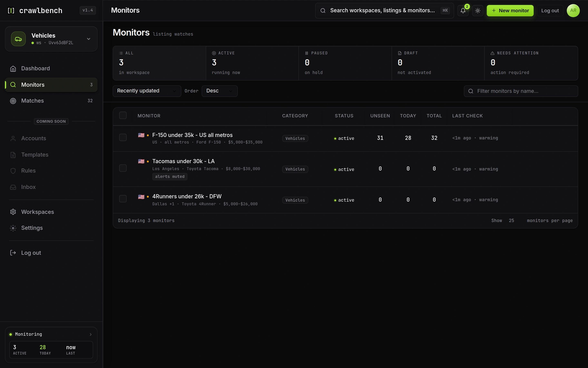Open the Desc order dropdown
This screenshot has width=588, height=368.
[x=220, y=91]
